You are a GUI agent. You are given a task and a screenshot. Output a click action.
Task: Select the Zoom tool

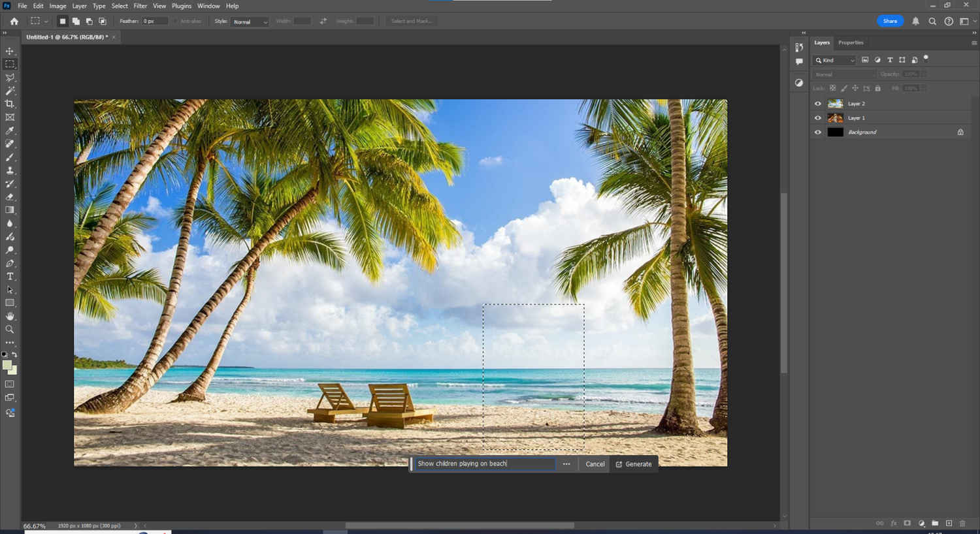(x=9, y=329)
